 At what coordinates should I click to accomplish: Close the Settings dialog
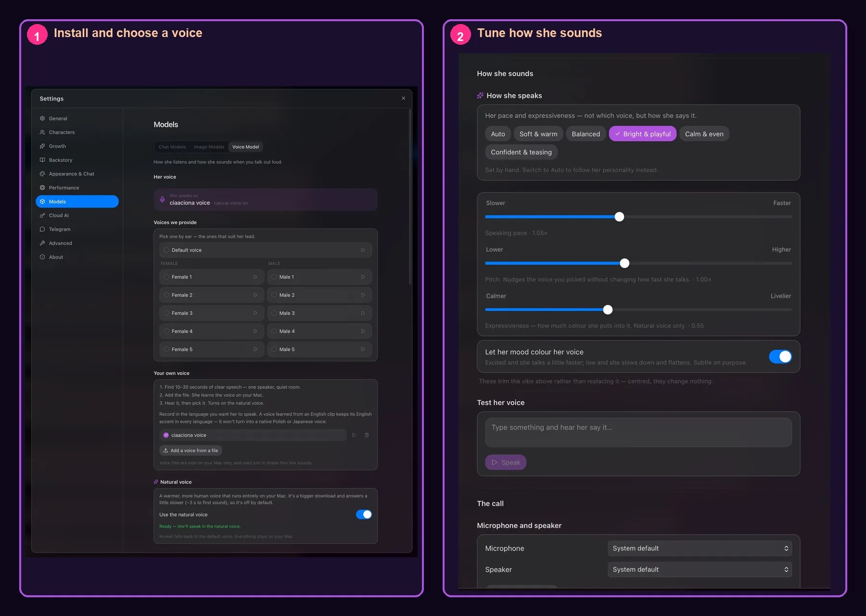pyautogui.click(x=403, y=98)
